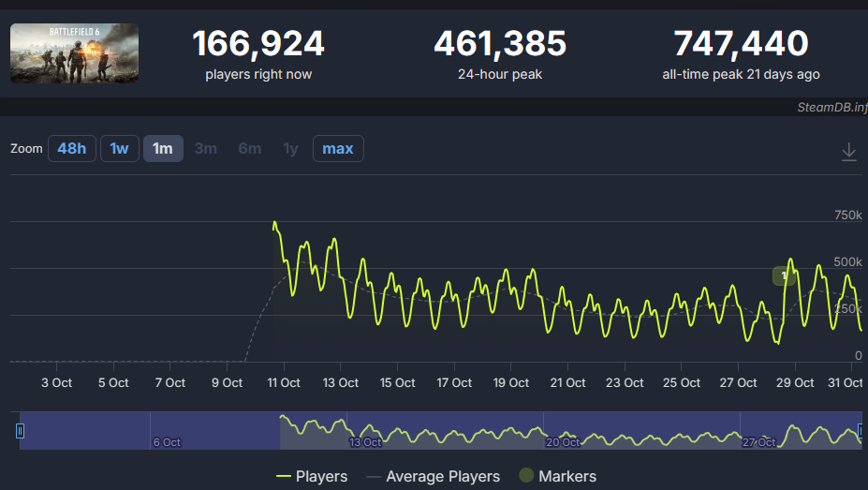Click the 750k y-axis label

point(848,215)
